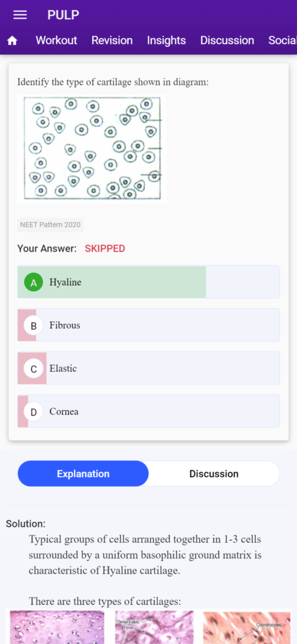297x644 pixels.
Task: Tap the PULP app title
Action: 63,15
